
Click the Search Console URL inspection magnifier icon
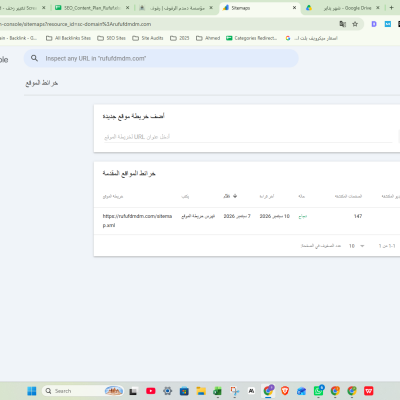coord(34,58)
